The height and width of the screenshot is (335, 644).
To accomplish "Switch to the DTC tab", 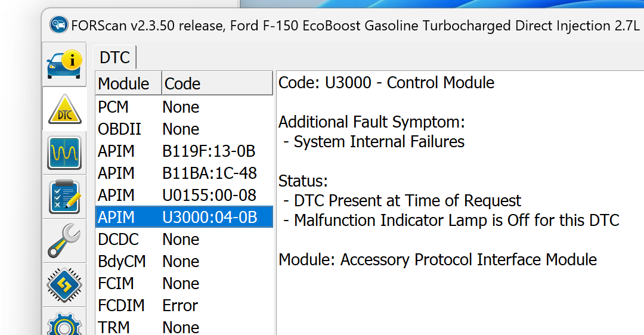I will coord(114,57).
